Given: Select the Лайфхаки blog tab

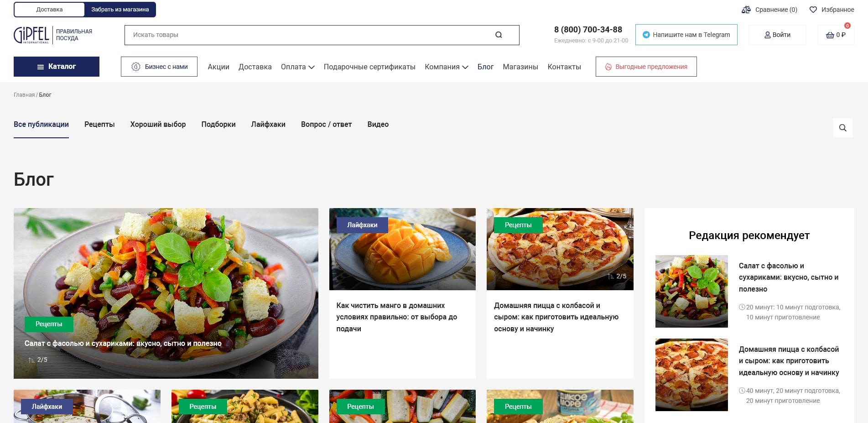Looking at the screenshot, I should point(268,124).
